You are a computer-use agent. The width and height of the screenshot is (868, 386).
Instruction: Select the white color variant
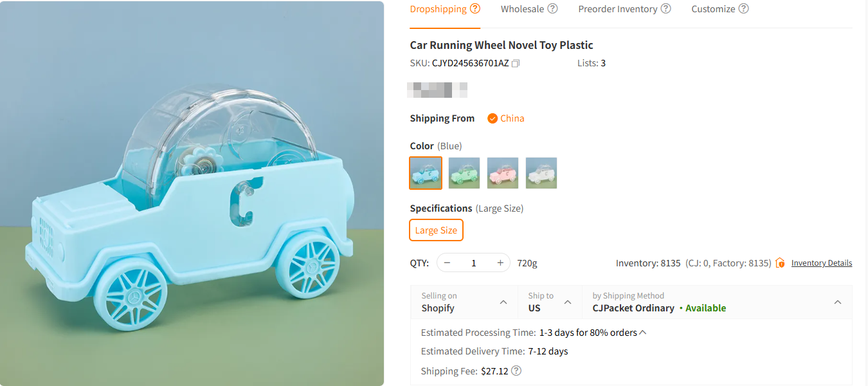click(541, 172)
